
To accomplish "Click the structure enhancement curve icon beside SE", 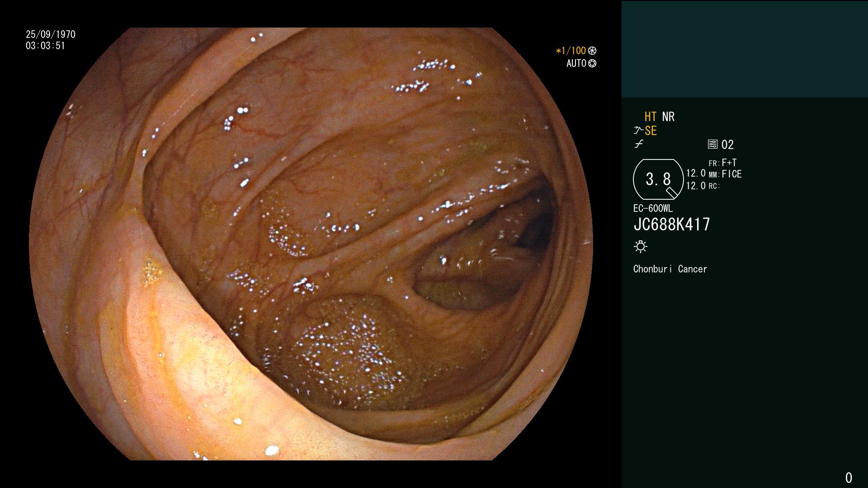I will (x=638, y=131).
